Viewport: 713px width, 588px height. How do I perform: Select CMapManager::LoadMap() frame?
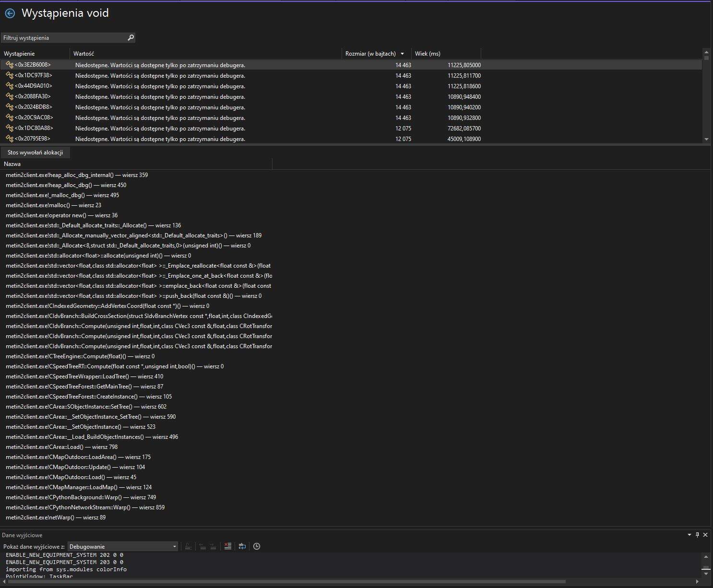tap(79, 487)
